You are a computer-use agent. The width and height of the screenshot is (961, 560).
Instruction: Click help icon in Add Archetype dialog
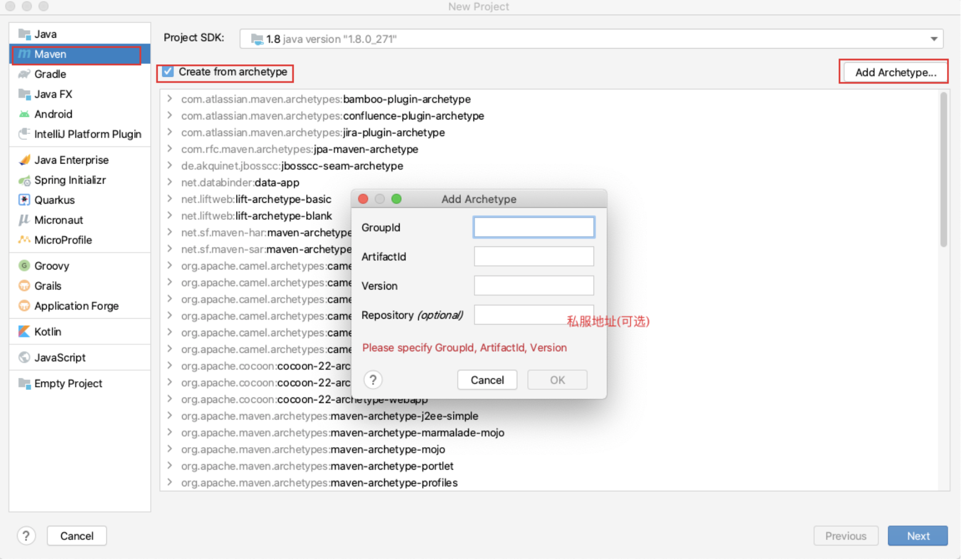click(x=373, y=380)
